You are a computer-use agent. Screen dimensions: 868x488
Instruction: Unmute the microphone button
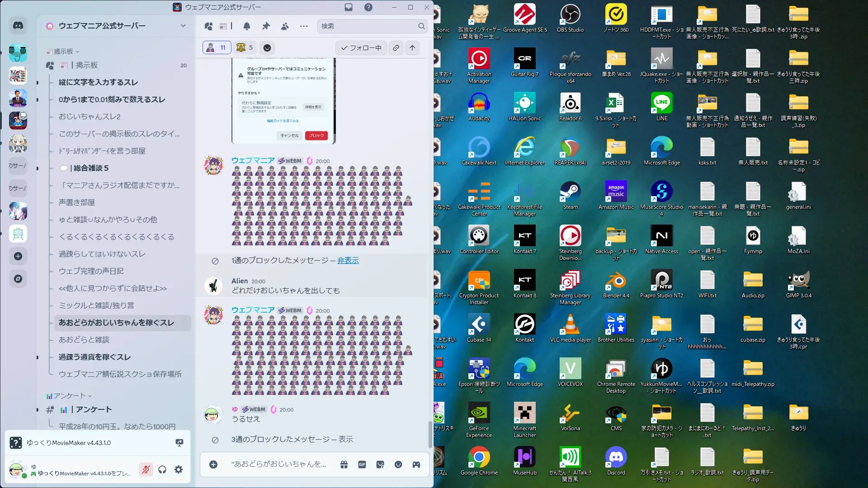tap(146, 470)
